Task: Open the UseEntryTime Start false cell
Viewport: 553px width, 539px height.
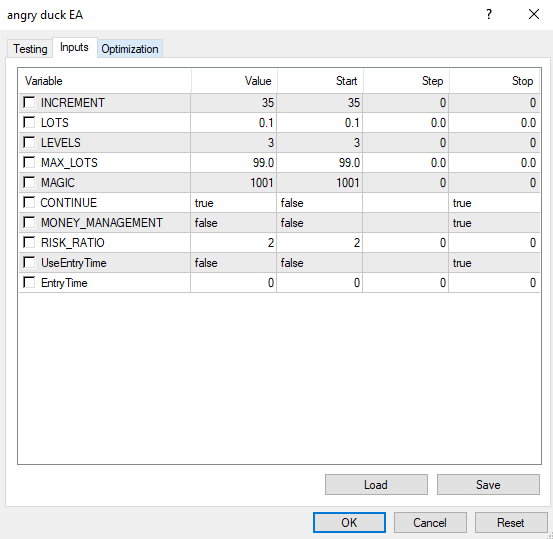Action: (320, 262)
